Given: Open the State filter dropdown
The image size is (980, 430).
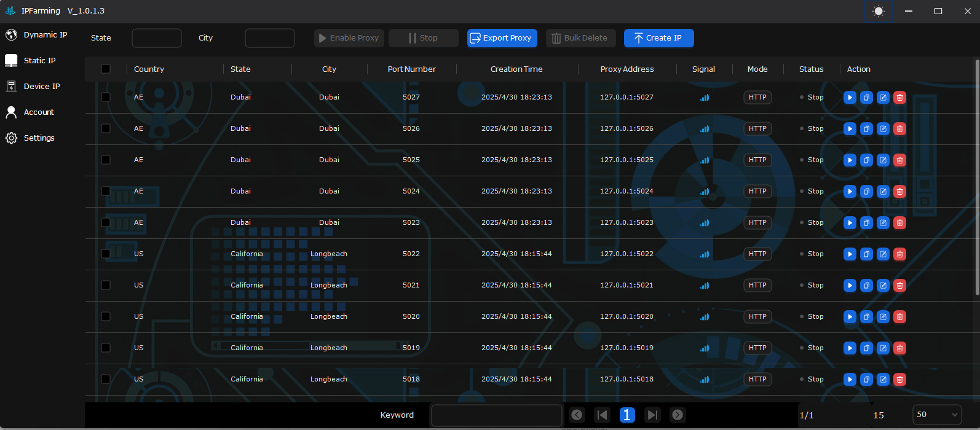Looking at the screenshot, I should point(157,38).
